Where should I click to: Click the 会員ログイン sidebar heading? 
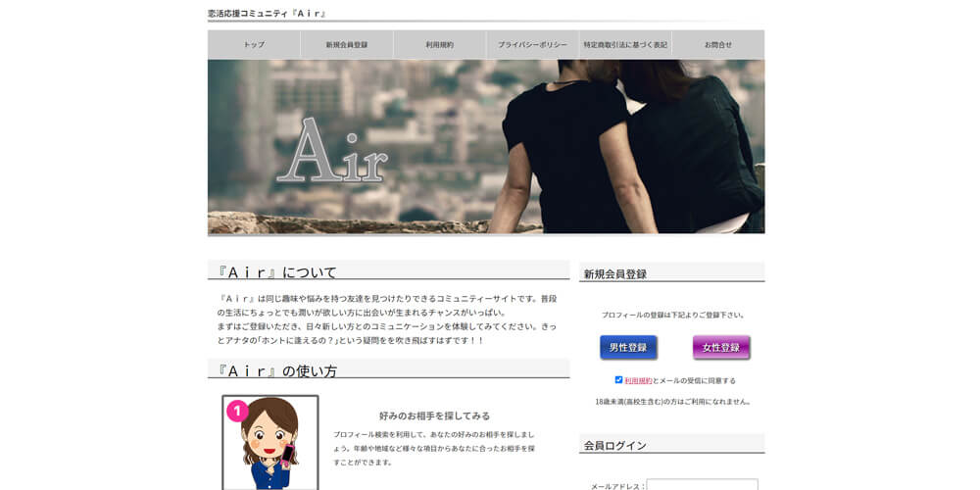615,445
